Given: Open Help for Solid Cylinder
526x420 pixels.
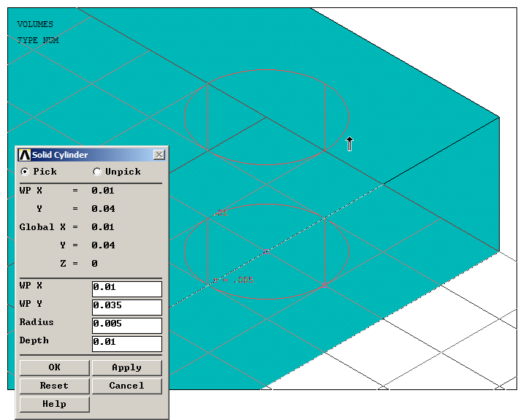Looking at the screenshot, I should (x=54, y=404).
